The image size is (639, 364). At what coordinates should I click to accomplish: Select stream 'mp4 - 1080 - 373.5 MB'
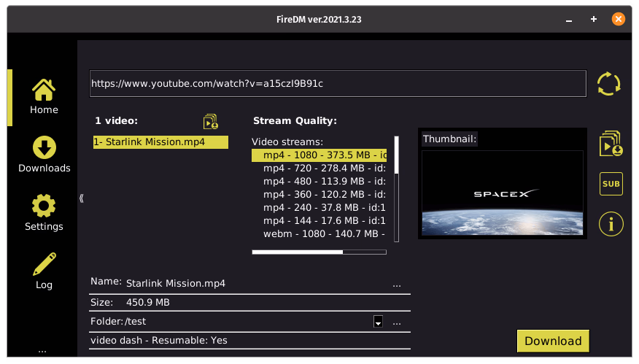(319, 155)
